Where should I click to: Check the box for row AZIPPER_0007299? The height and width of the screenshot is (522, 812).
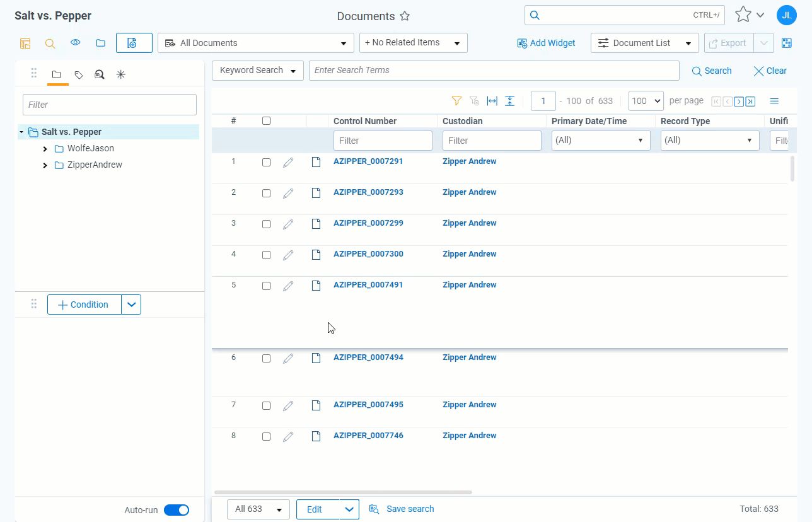tap(266, 224)
